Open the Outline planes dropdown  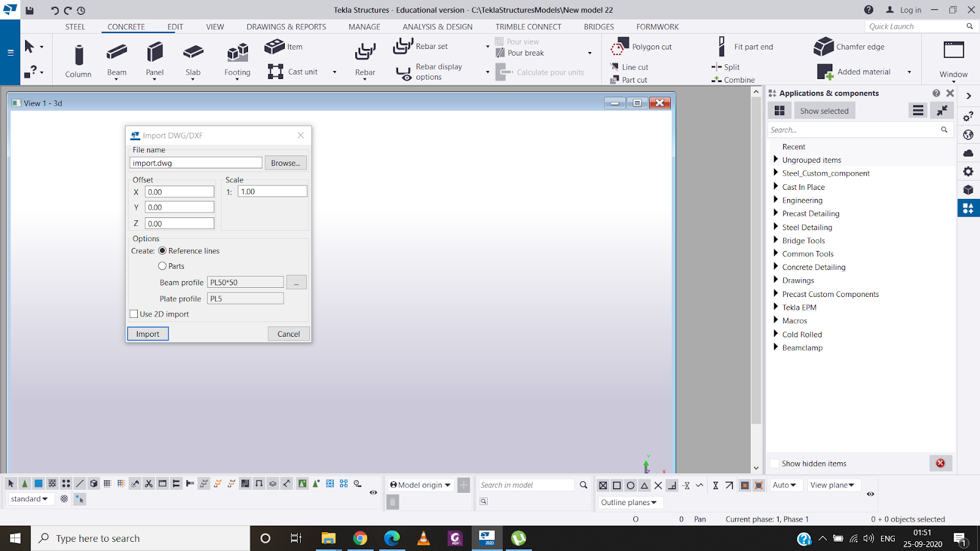629,503
